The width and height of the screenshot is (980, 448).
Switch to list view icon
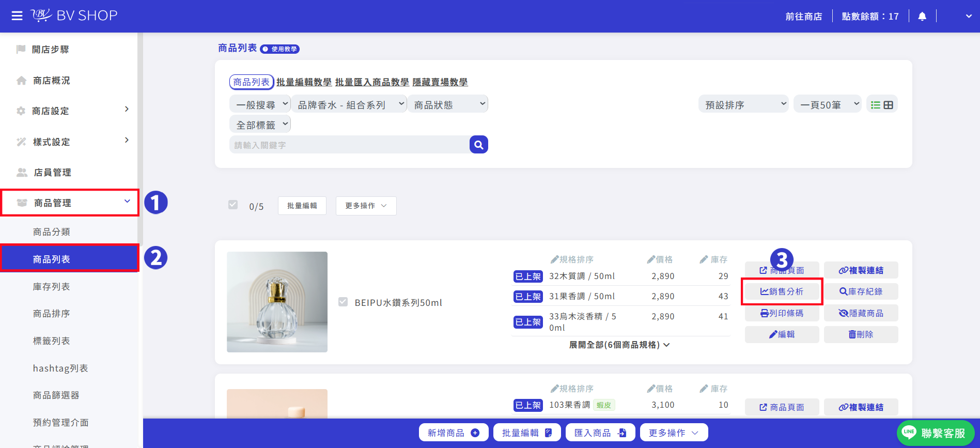point(876,105)
